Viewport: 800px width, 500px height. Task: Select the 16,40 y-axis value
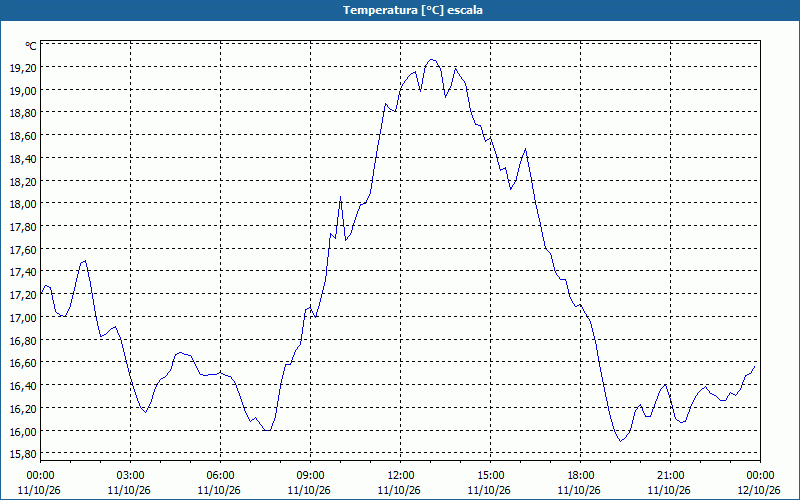[x=23, y=386]
